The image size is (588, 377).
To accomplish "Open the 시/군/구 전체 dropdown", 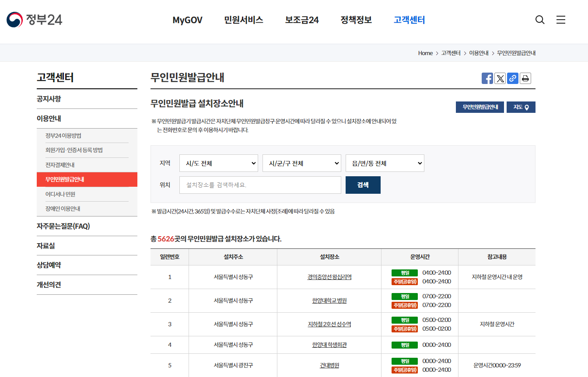I will [301, 163].
